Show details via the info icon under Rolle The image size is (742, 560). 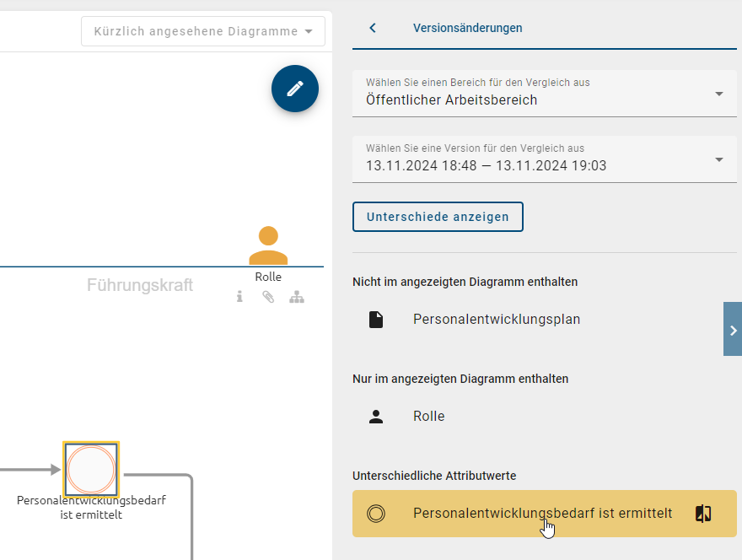(239, 296)
